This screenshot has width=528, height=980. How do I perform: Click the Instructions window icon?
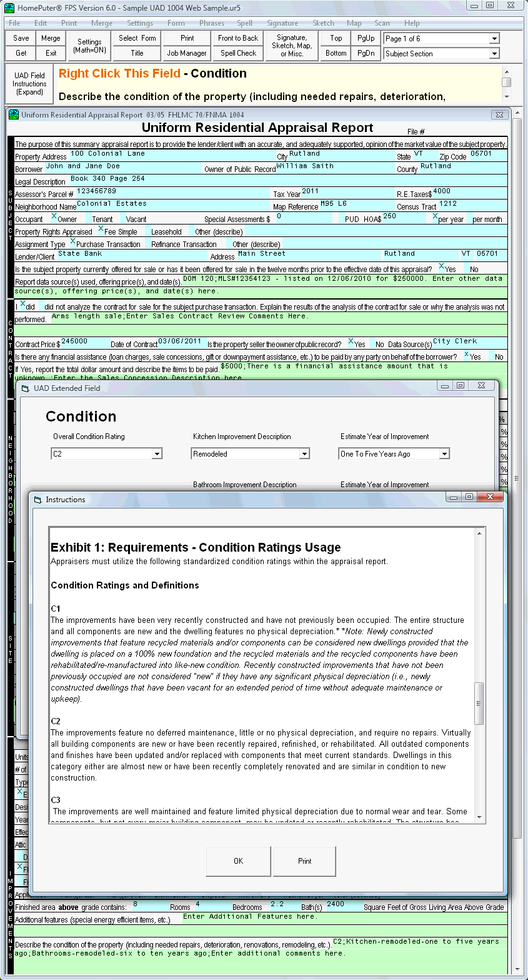click(x=37, y=500)
